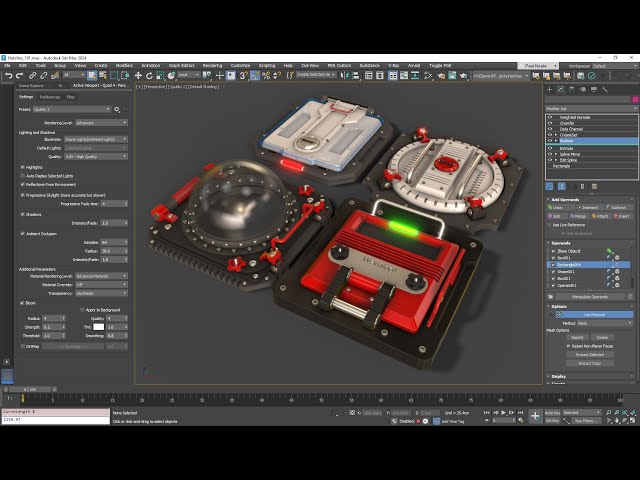Expand the Display rollout
This screenshot has width=640, height=480.
tap(558, 376)
